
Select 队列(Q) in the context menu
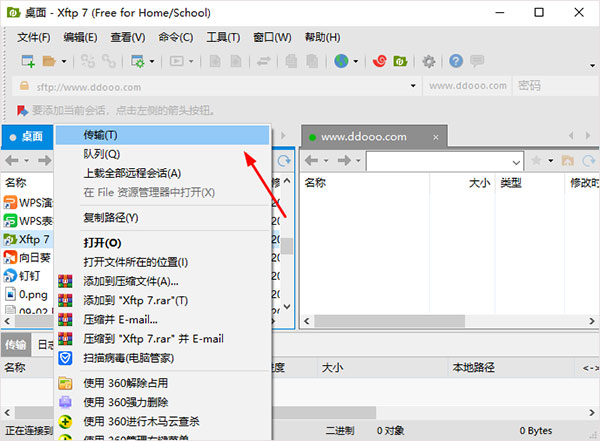click(x=163, y=154)
